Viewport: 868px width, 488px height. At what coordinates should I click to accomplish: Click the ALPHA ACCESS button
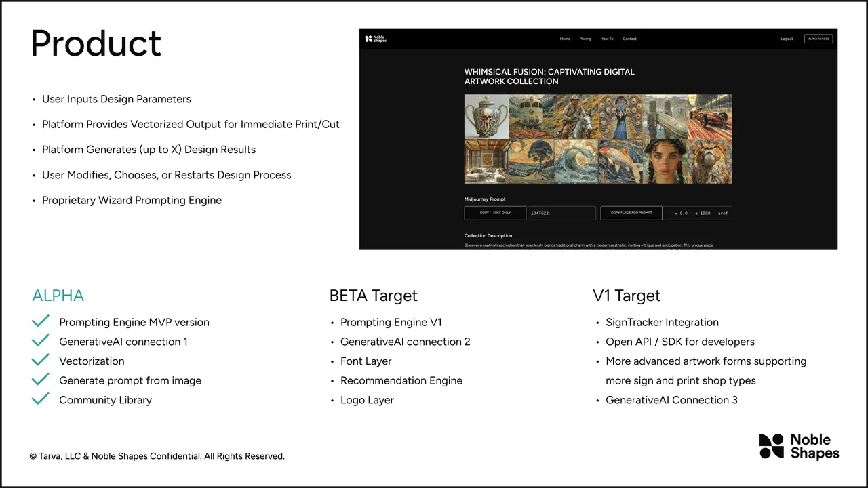pyautogui.click(x=818, y=39)
